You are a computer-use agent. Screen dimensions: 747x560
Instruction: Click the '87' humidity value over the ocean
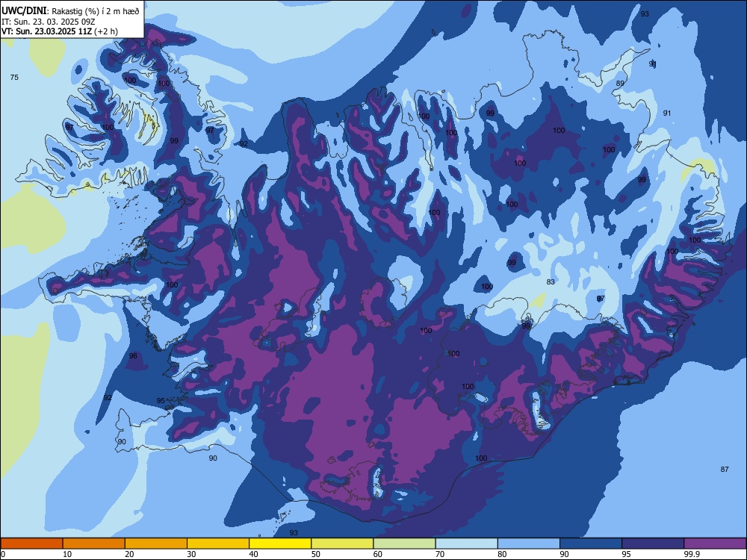(725, 469)
